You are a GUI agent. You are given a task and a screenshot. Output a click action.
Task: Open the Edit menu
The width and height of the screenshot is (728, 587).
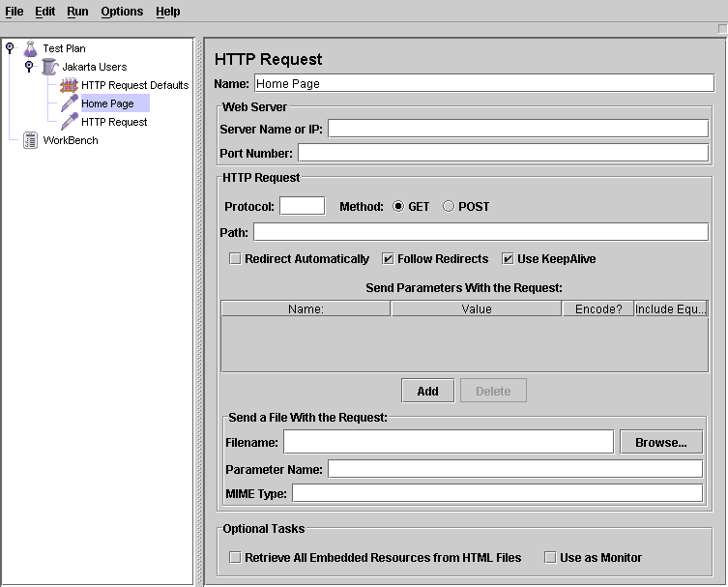[45, 12]
